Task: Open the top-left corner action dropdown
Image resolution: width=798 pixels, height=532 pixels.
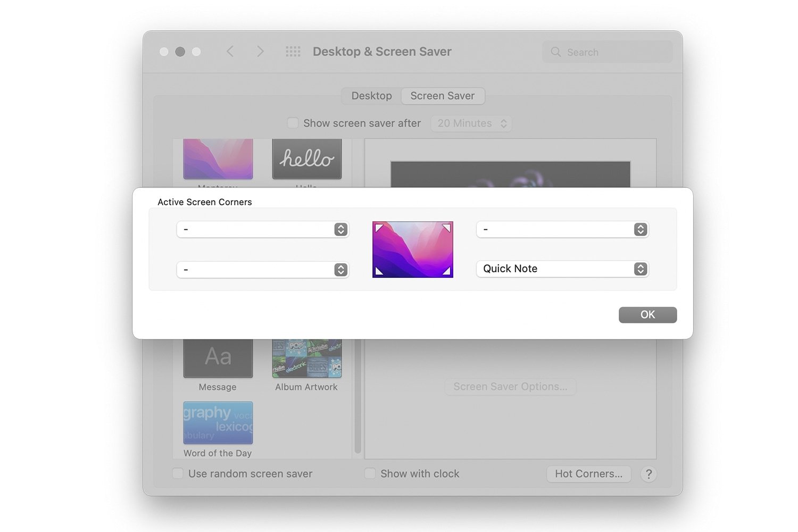Action: coord(263,229)
